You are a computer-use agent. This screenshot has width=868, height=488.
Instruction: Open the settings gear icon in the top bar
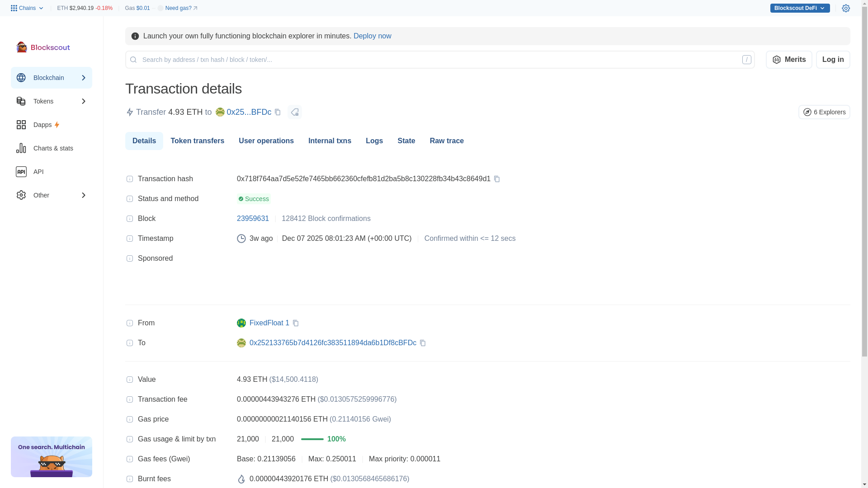pyautogui.click(x=846, y=8)
